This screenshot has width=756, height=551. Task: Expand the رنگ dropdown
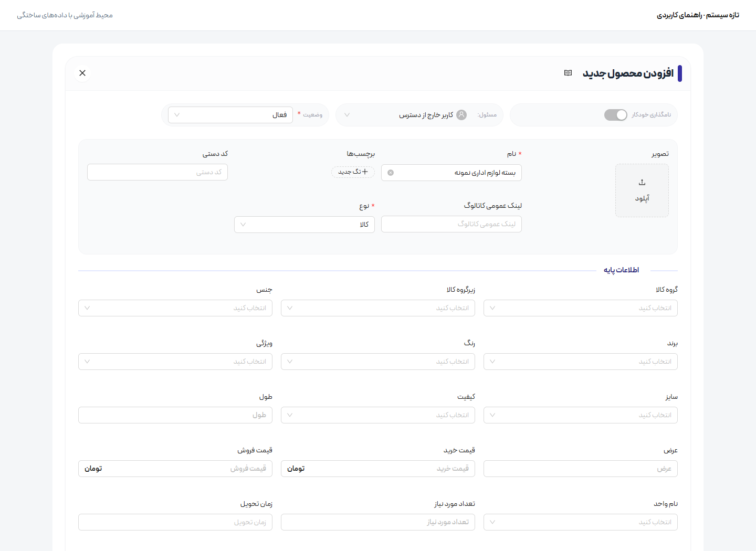click(378, 362)
